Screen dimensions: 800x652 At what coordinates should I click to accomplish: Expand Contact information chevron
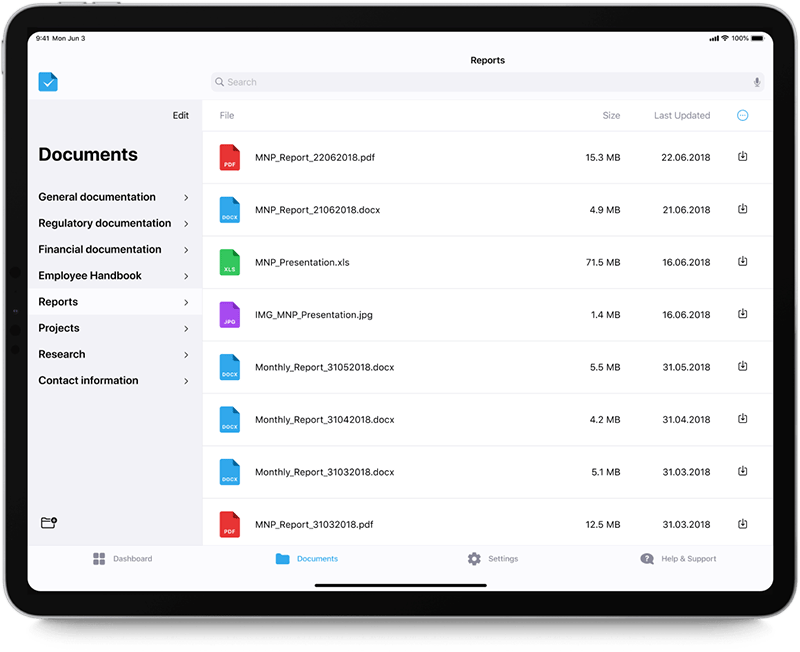(186, 381)
